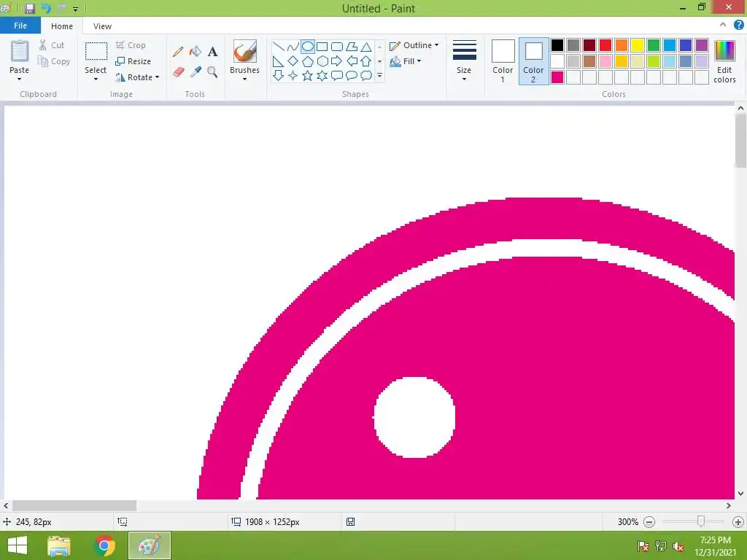747x560 pixels.
Task: Choose the Rounded rectangle shape
Action: coord(337,47)
